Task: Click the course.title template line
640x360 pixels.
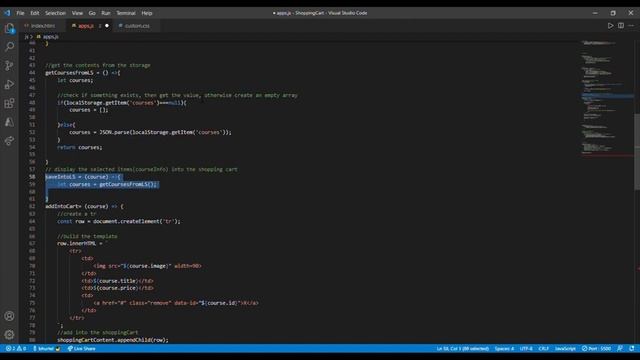Action: click(118, 281)
